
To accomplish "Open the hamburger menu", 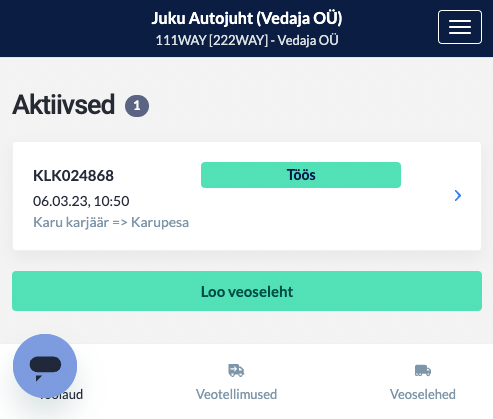I will tap(460, 27).
